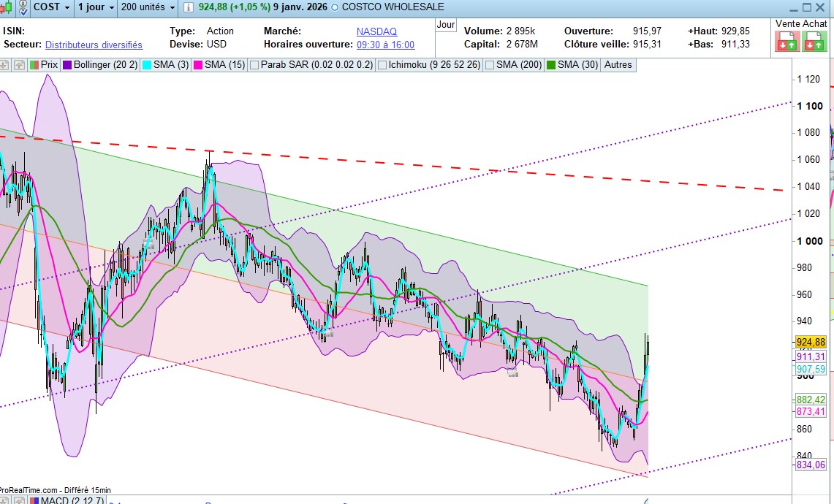The height and width of the screenshot is (504, 834).
Task: Click the Vente sell order icon
Action: click(787, 42)
